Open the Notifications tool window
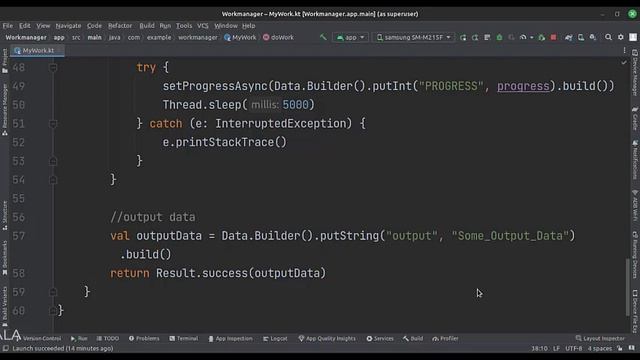Screen dimensions: 640x360 click(x=635, y=160)
